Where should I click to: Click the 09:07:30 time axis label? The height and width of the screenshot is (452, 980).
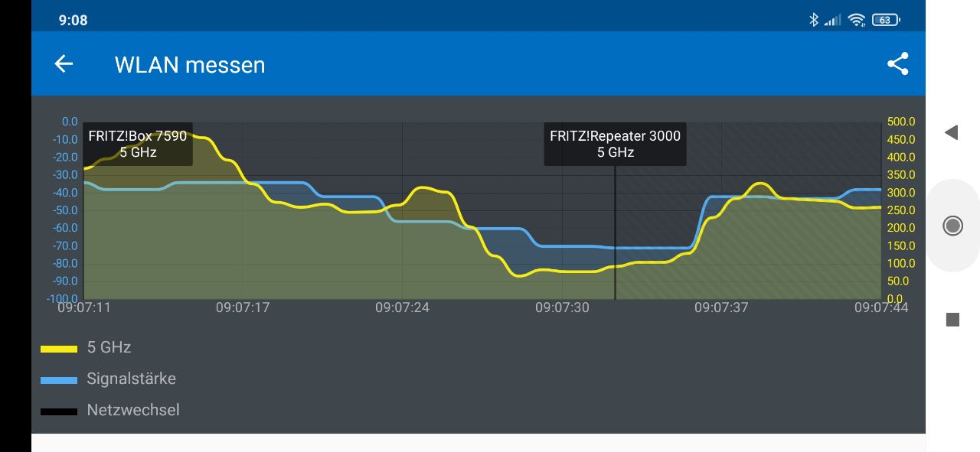[562, 307]
